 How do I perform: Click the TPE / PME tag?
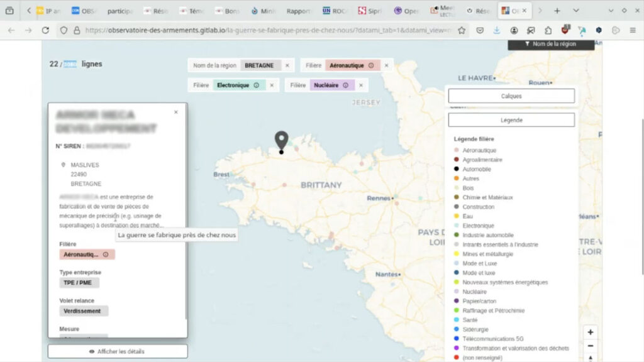click(79, 283)
